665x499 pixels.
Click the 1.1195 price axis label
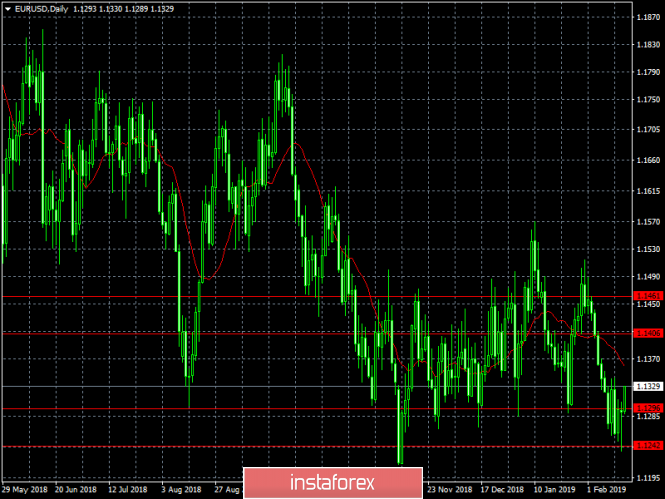click(x=648, y=478)
